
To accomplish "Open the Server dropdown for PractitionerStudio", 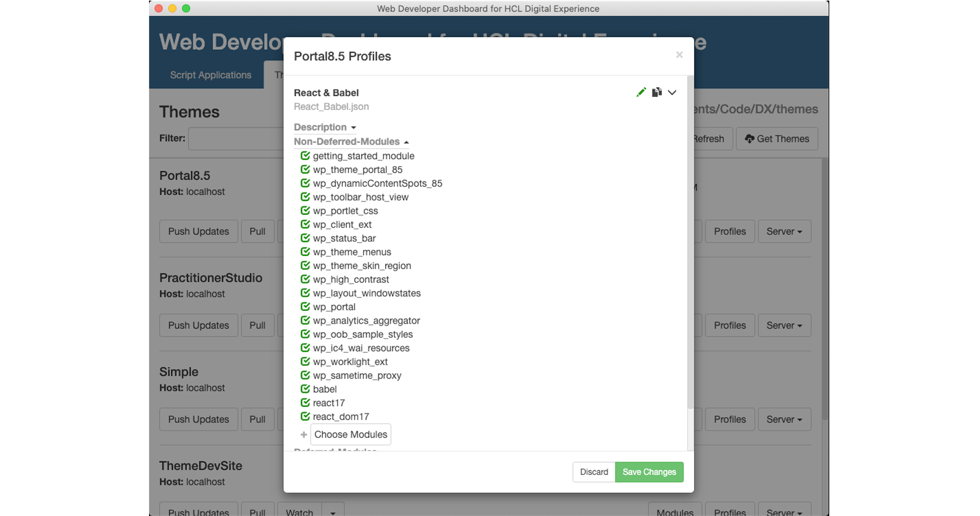I will (x=784, y=325).
